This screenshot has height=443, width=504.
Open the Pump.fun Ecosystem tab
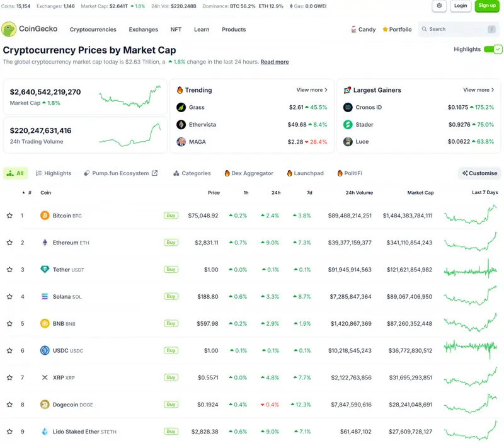[x=120, y=173]
